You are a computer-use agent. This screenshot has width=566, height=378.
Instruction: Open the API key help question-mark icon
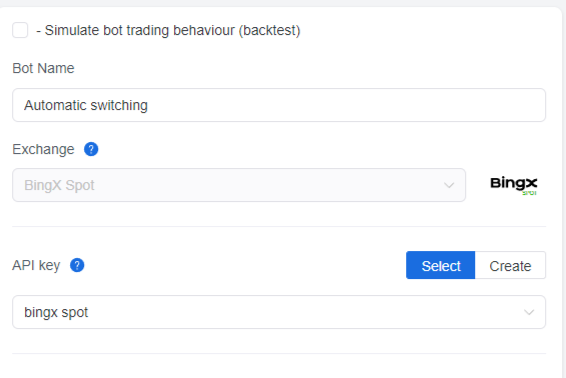(77, 265)
